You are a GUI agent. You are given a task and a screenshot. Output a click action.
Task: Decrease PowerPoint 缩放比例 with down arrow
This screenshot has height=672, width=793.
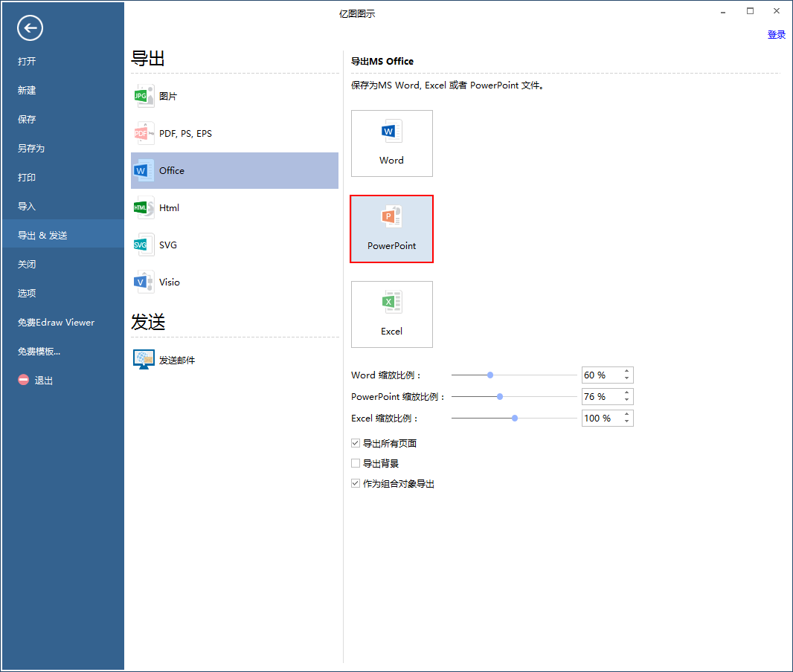(x=627, y=401)
